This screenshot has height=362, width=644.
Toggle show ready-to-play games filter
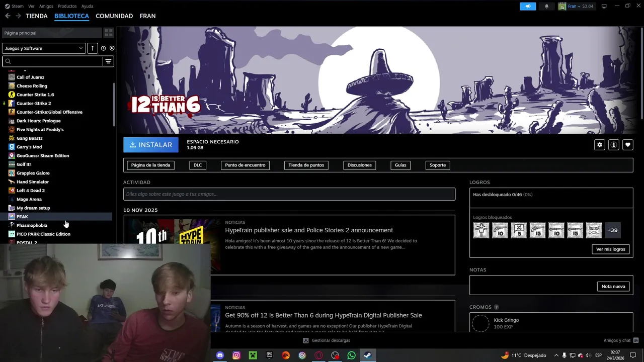112,48
